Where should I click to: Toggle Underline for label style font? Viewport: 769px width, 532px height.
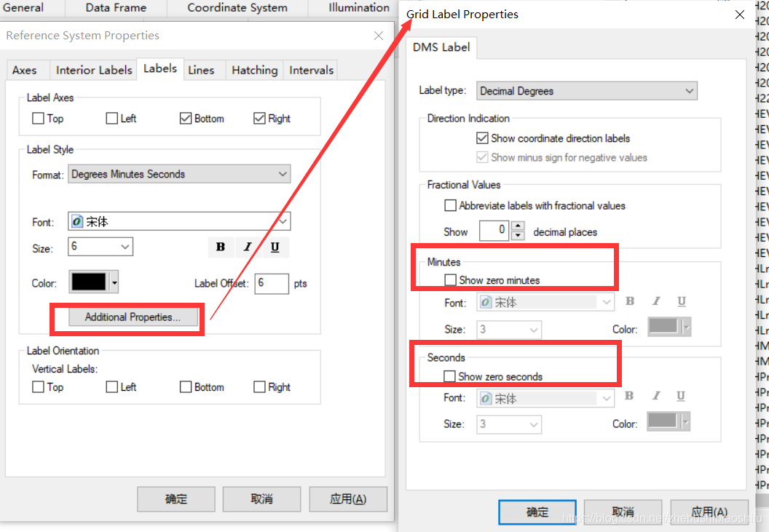tap(275, 247)
